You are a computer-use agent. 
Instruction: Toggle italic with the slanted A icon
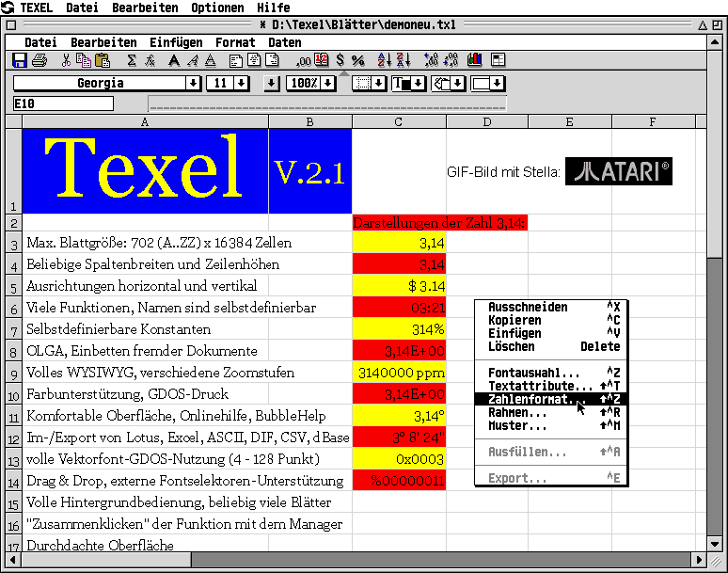point(192,60)
